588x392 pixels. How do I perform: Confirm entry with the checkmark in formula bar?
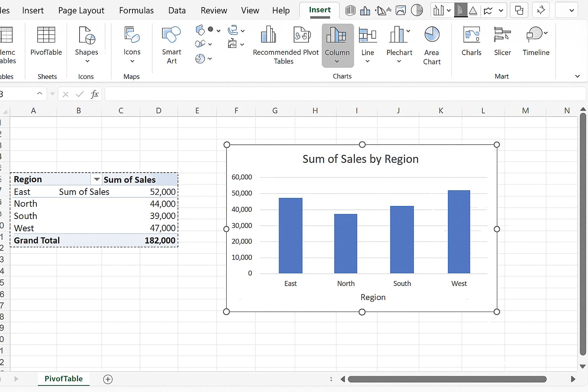tap(80, 94)
